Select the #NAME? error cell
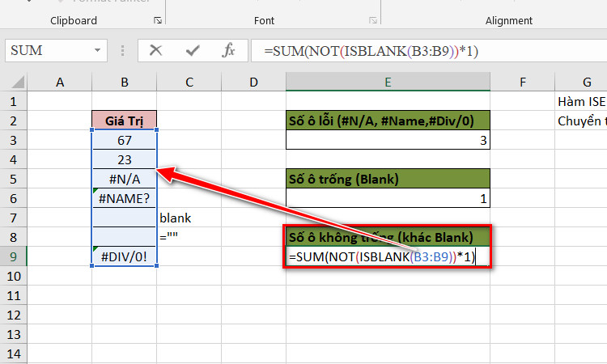This screenshot has height=364, width=607. 125,198
